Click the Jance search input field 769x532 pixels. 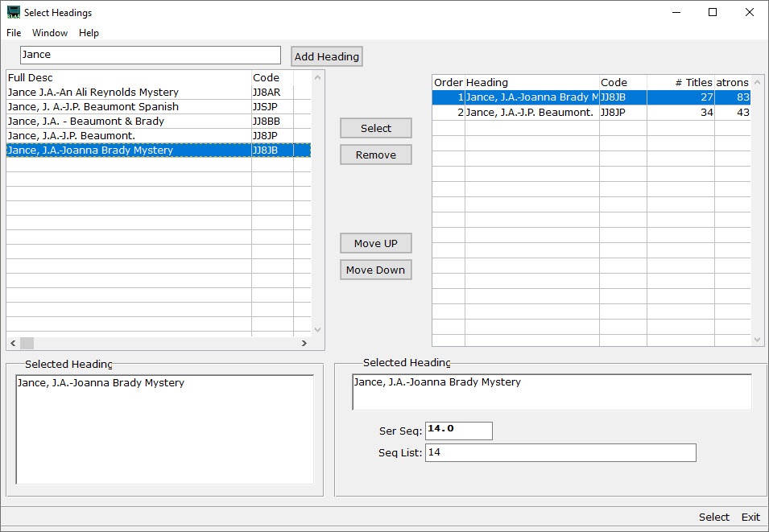point(149,55)
